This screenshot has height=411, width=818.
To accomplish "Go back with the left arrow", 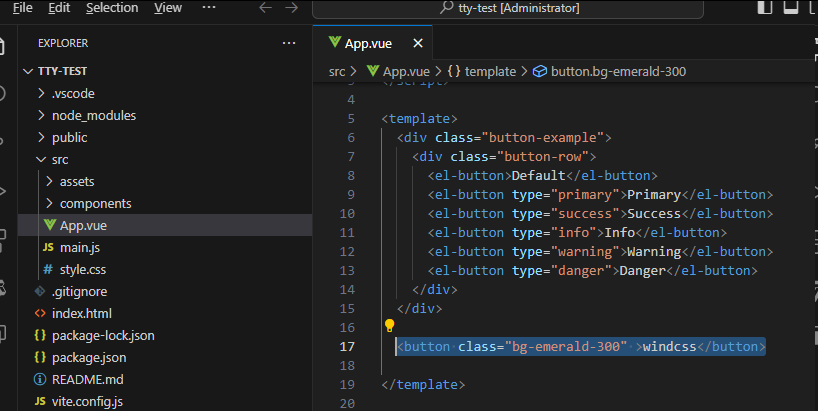I will pyautogui.click(x=266, y=8).
